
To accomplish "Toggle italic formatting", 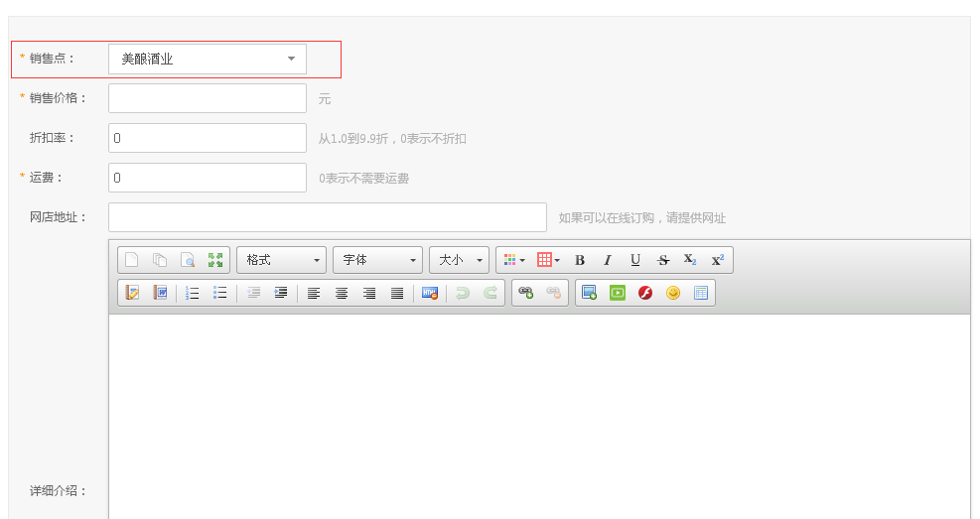I will [607, 260].
